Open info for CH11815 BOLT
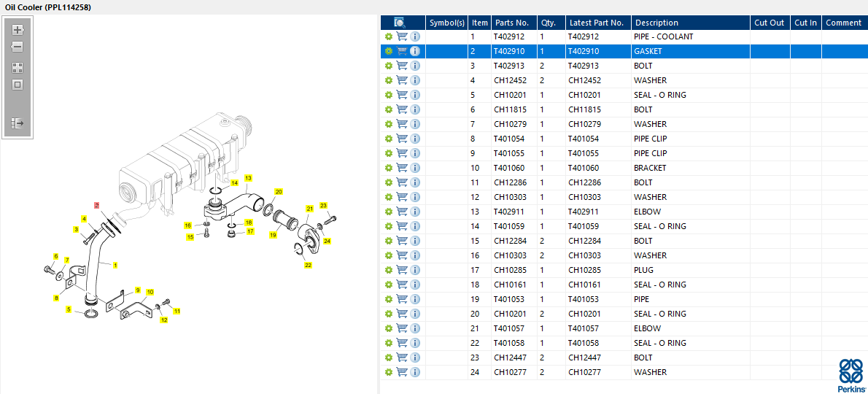 (415, 109)
